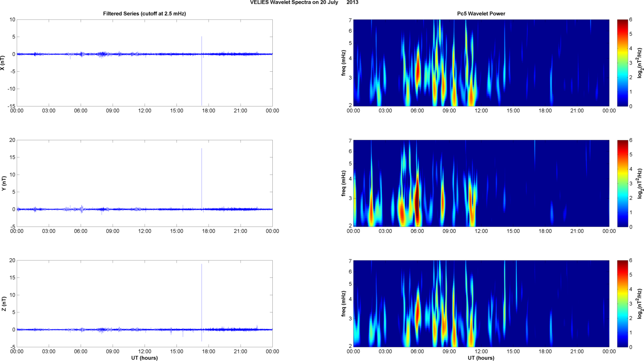Viewport: 644px width, 361px height.
Task: Click the 'X (nT)' axis label
Action: pos(3,63)
